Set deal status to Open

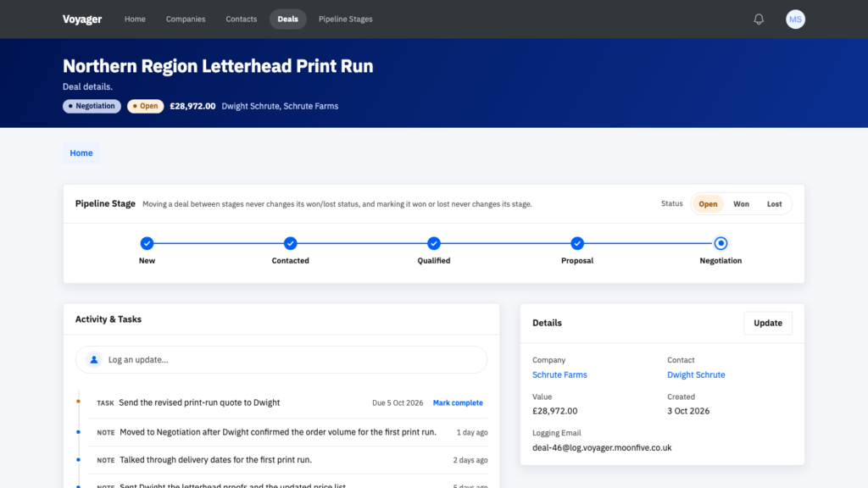(708, 204)
